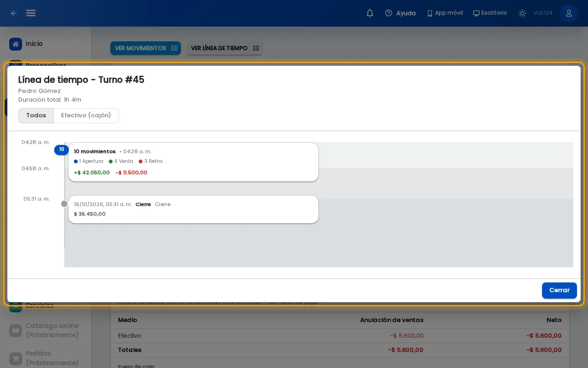Click the back arrow icon
Screen dimensions: 588x368
coord(14,13)
